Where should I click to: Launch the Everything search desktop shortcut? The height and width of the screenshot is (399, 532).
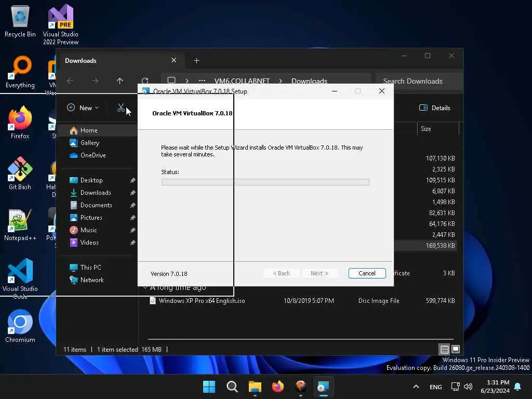coord(20,72)
